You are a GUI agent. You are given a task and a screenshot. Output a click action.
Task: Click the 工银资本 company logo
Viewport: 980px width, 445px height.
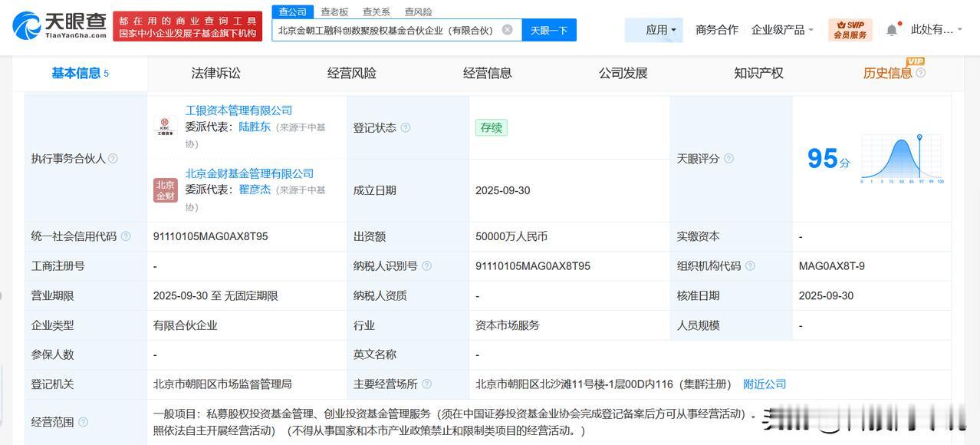point(165,126)
